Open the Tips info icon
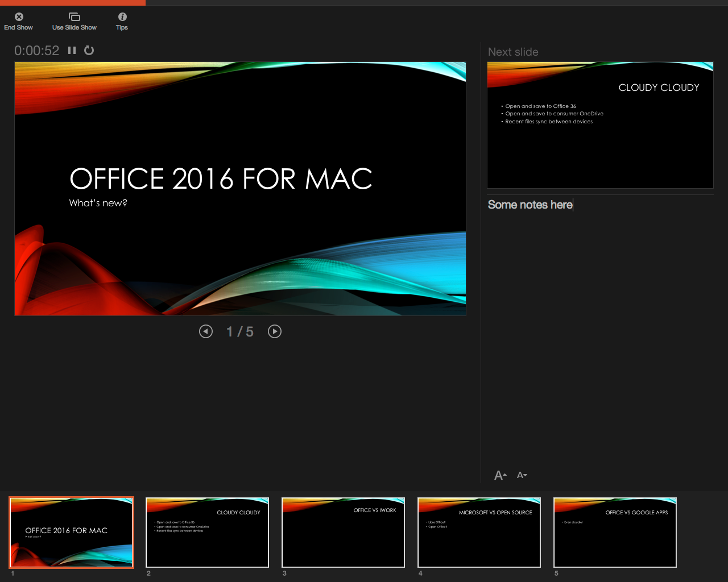Screen dimensions: 728x582 click(x=122, y=17)
